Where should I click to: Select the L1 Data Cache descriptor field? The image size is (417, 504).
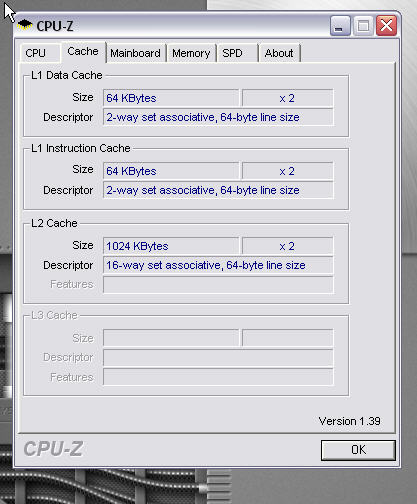tap(218, 117)
